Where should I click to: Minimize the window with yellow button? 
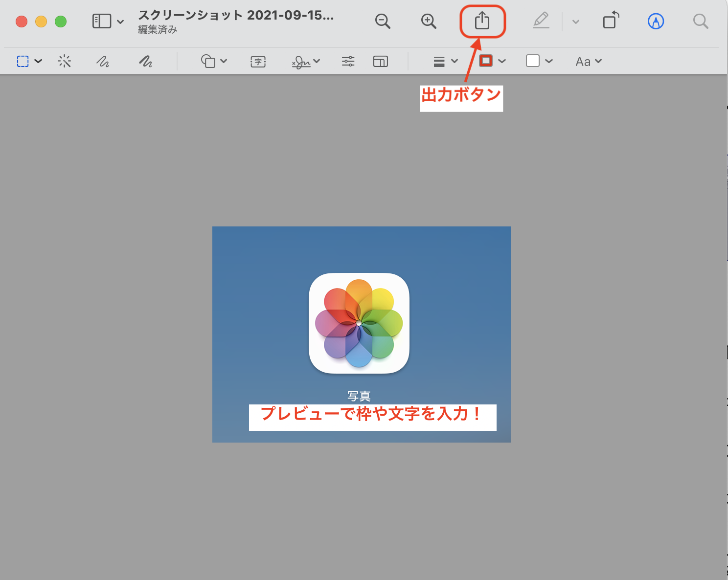click(41, 22)
